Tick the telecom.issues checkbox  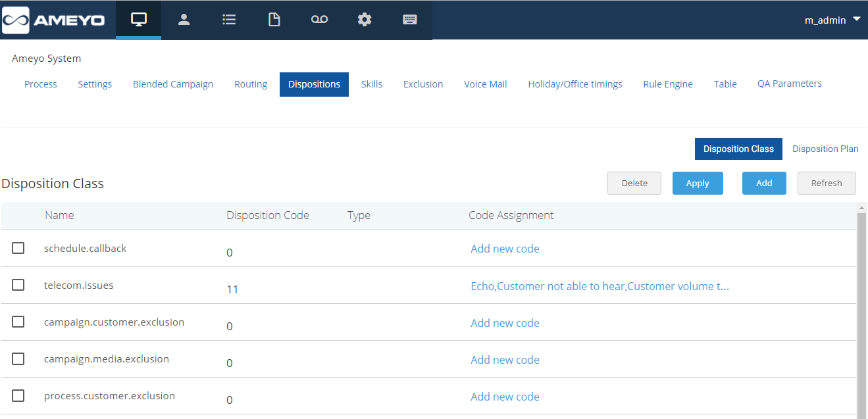coord(18,285)
